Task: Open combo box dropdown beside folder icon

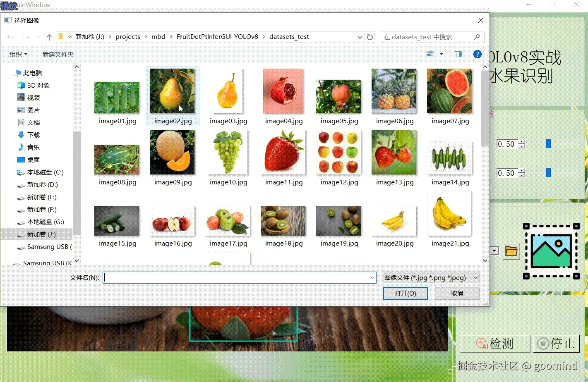Action: tap(494, 251)
